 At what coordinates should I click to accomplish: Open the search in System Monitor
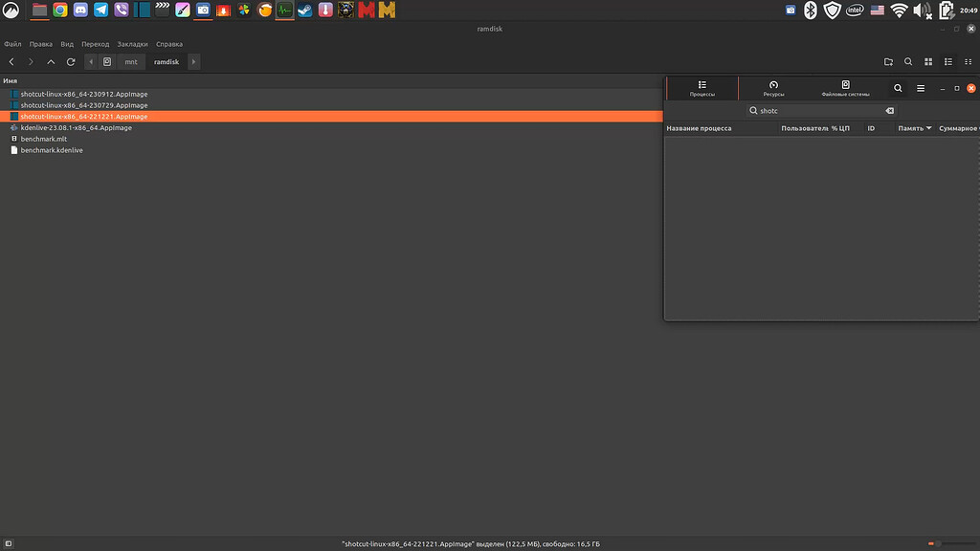(898, 87)
